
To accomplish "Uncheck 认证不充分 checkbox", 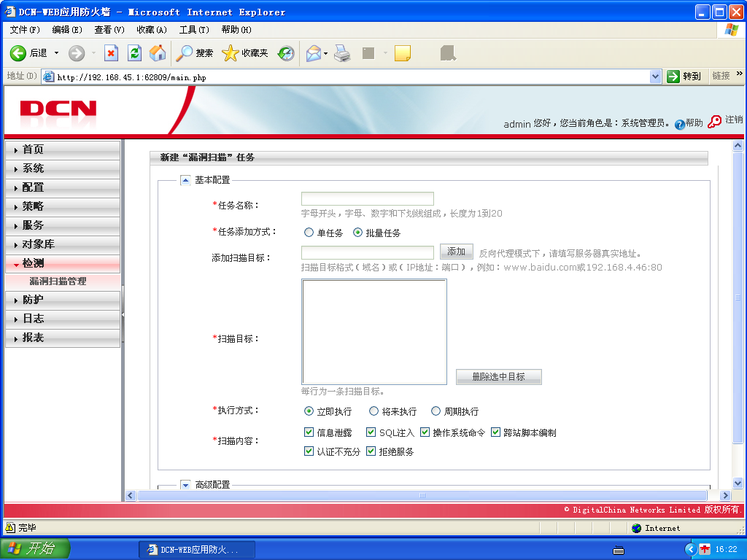I will click(x=309, y=451).
